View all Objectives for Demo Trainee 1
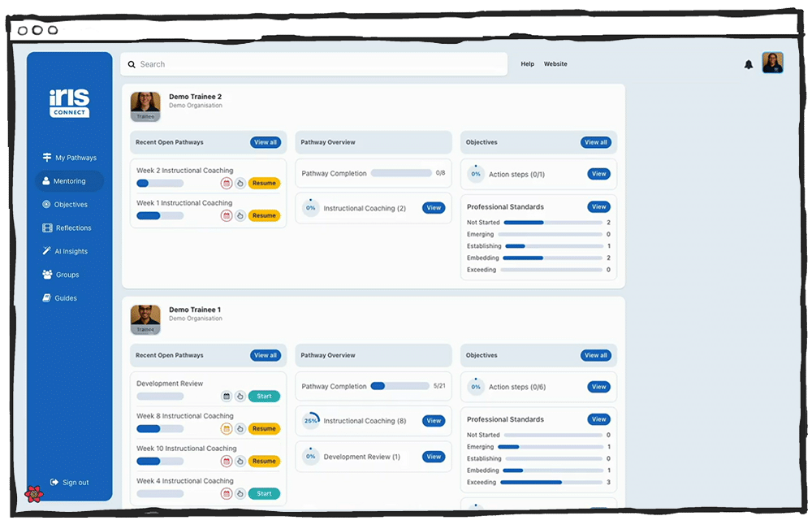The image size is (812, 529). [x=595, y=355]
